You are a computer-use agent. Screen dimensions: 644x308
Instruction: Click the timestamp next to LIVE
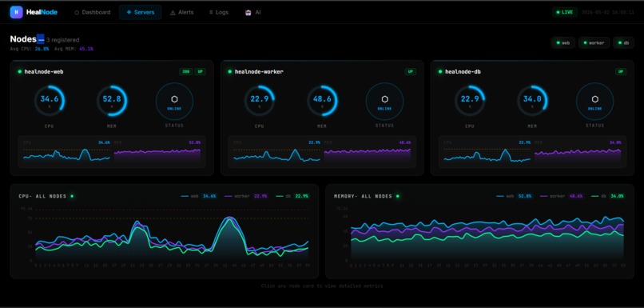(607, 12)
